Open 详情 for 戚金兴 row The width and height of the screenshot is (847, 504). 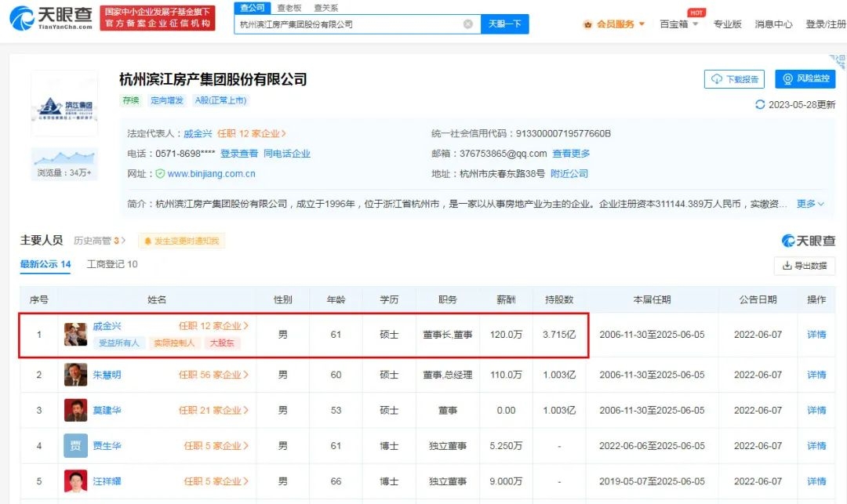(x=816, y=335)
